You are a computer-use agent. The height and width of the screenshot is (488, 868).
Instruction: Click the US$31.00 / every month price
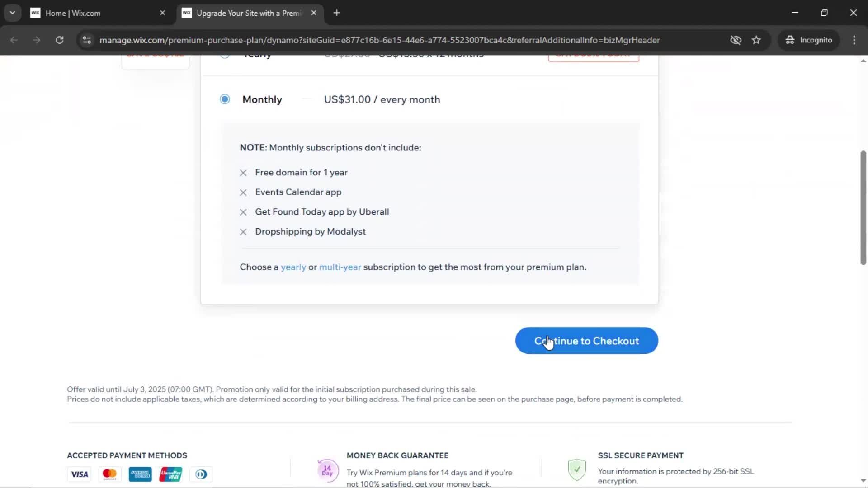point(382,99)
